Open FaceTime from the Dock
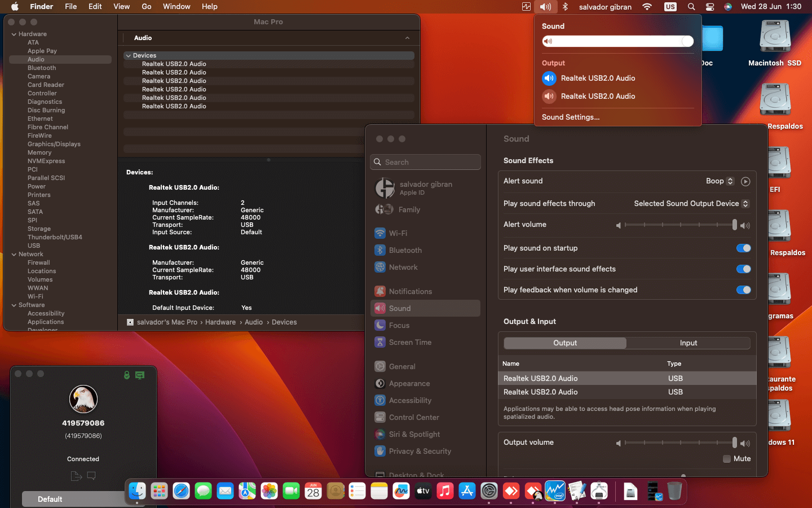Screen dimensions: 812x508 (x=291, y=491)
